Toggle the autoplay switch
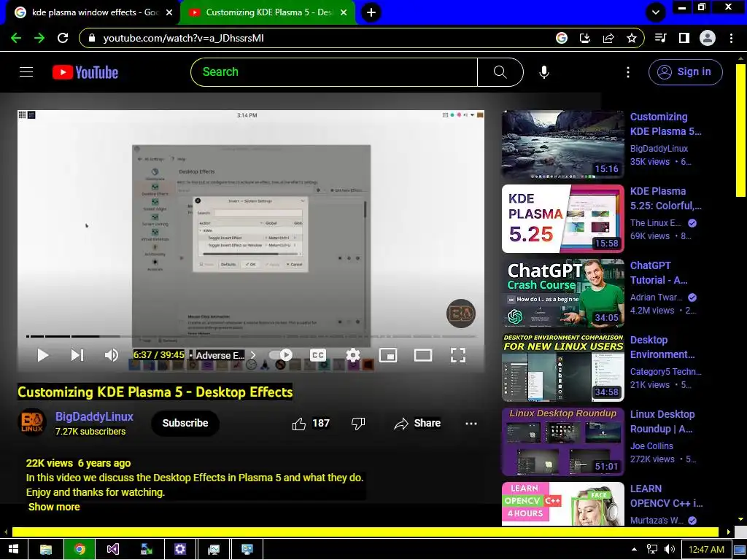The image size is (747, 560). (x=281, y=355)
